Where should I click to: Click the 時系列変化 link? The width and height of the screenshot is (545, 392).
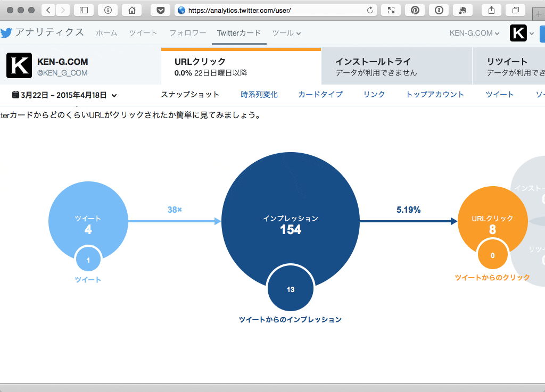[x=260, y=94]
